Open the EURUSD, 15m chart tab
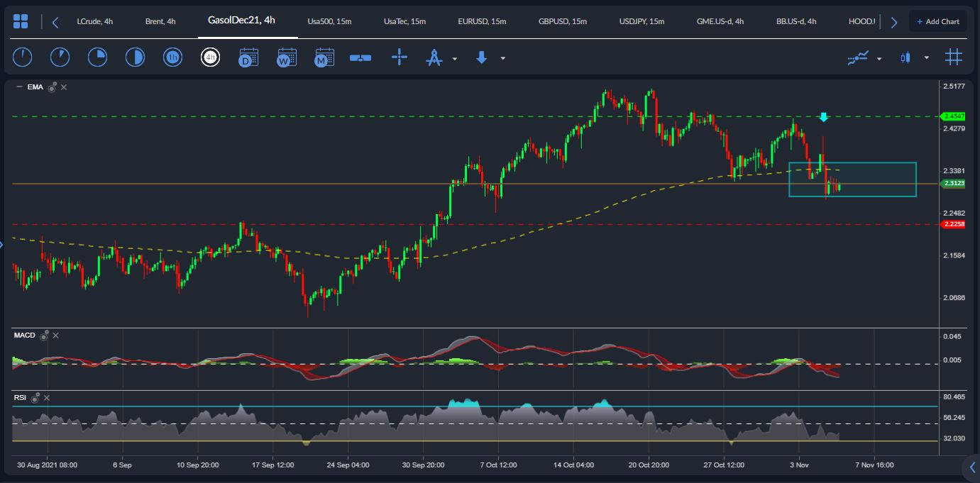The width and height of the screenshot is (980, 483). 482,22
